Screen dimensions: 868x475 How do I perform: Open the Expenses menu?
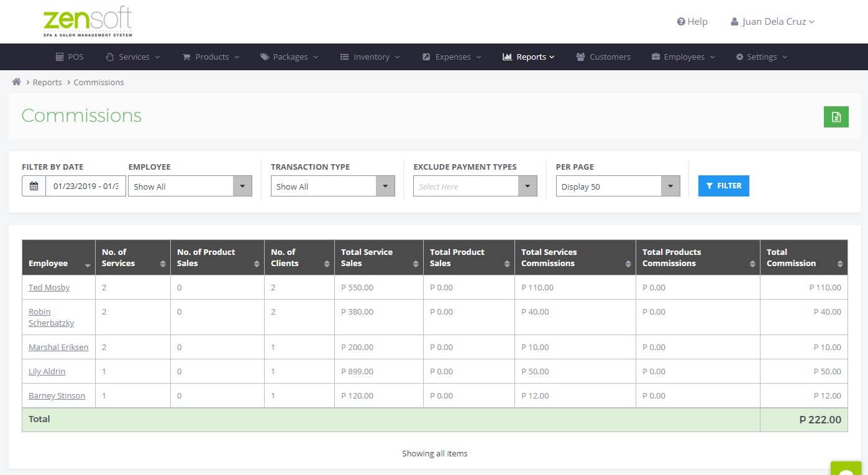(x=452, y=57)
